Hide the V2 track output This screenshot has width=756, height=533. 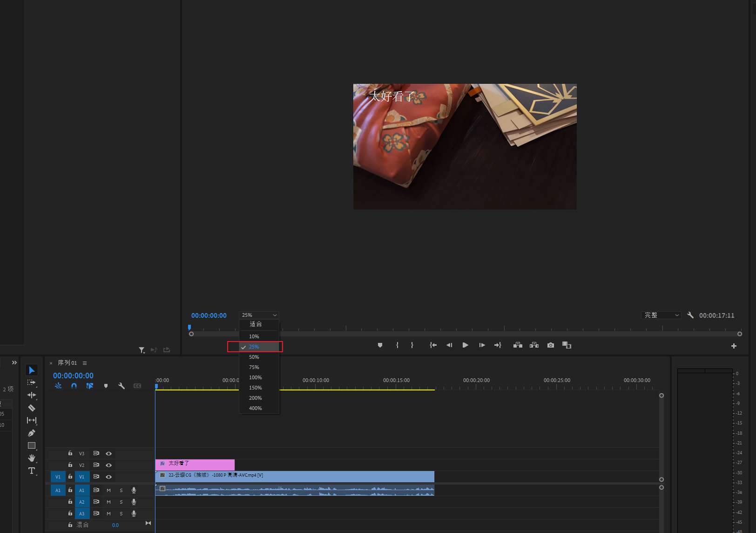tap(108, 465)
